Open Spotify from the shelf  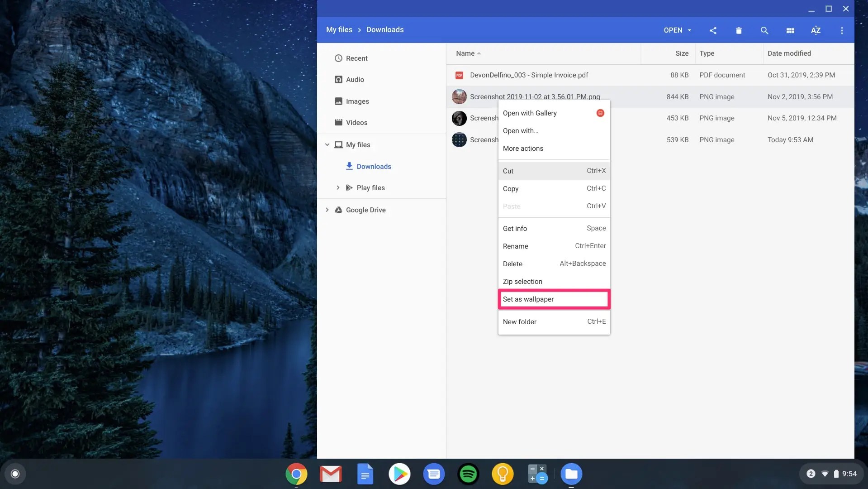[468, 474]
